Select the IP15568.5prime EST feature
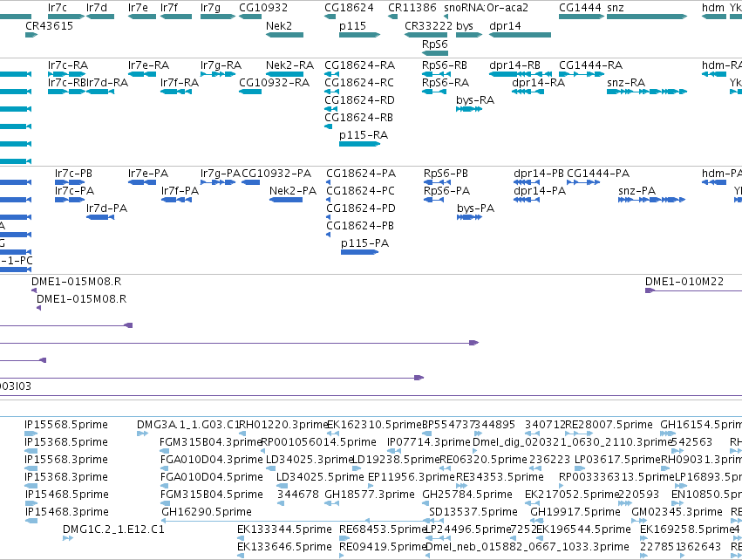Image resolution: width=742 pixels, height=560 pixels. [x=31, y=434]
